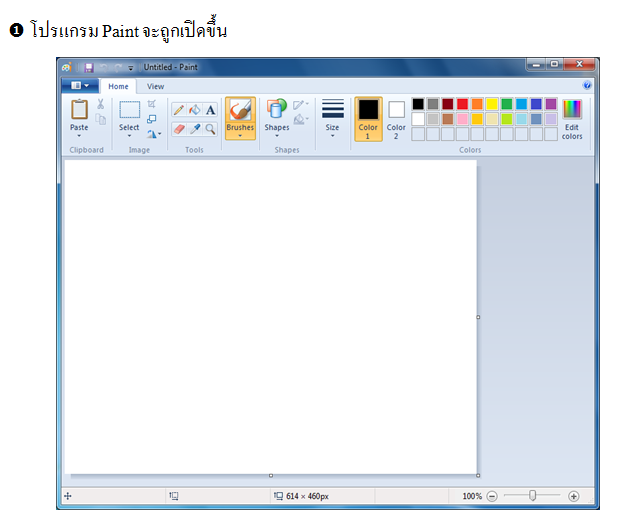This screenshot has height=527, width=629.
Task: Pick the red color swatch
Action: (462, 104)
